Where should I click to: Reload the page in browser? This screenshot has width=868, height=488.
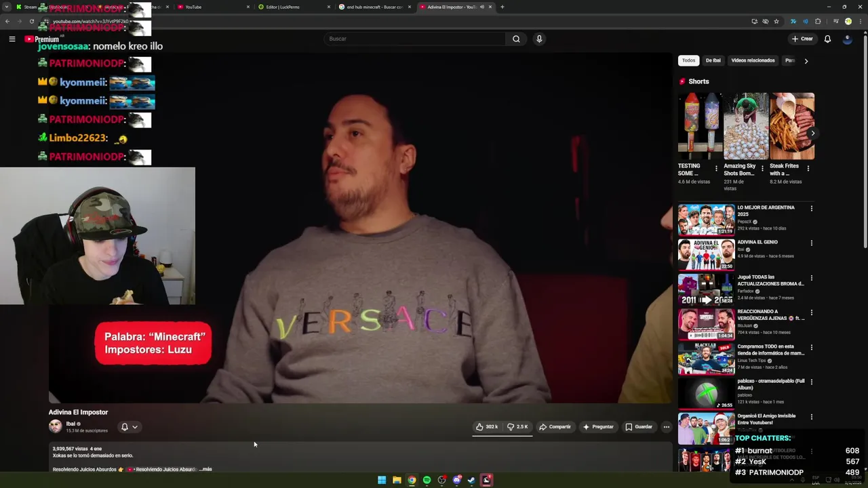tap(32, 21)
